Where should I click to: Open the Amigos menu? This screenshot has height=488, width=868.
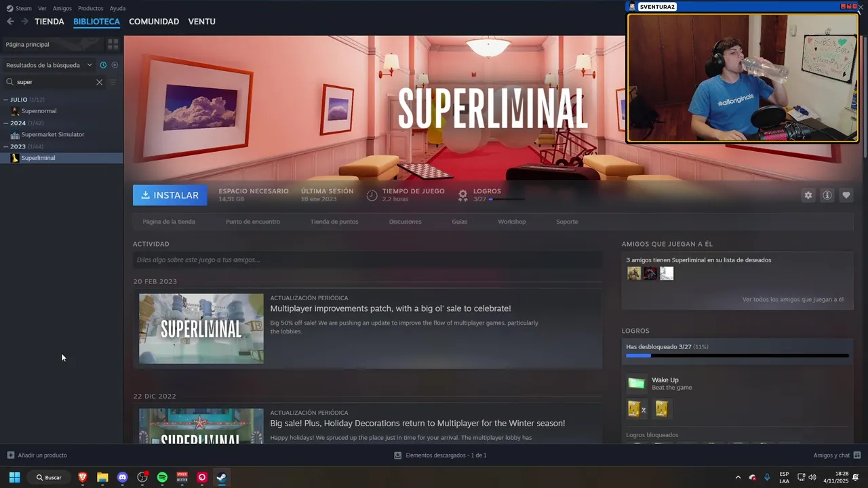click(x=62, y=8)
